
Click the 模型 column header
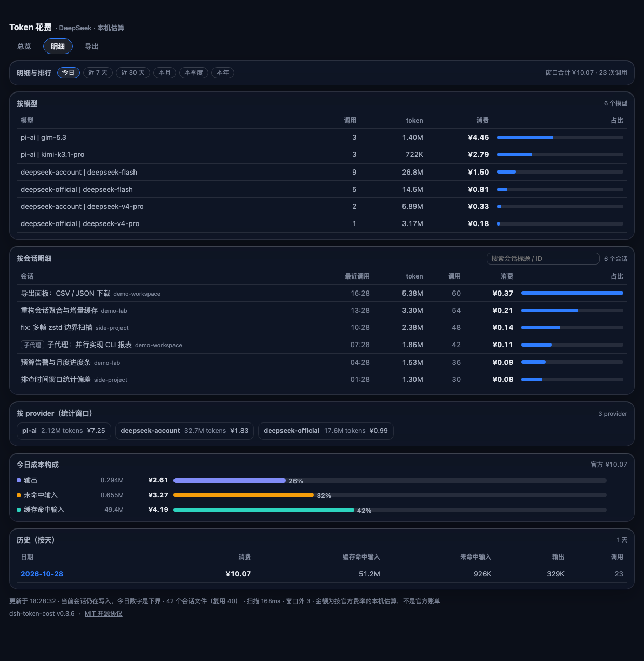27,121
